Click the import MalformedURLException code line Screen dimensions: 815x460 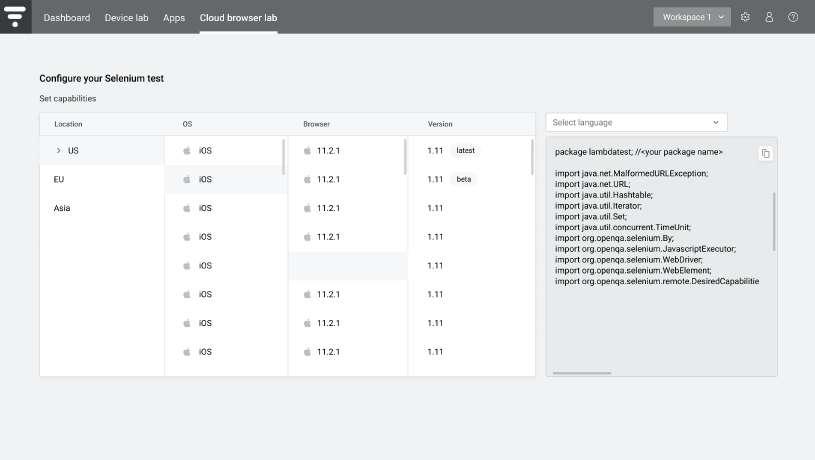pos(631,173)
